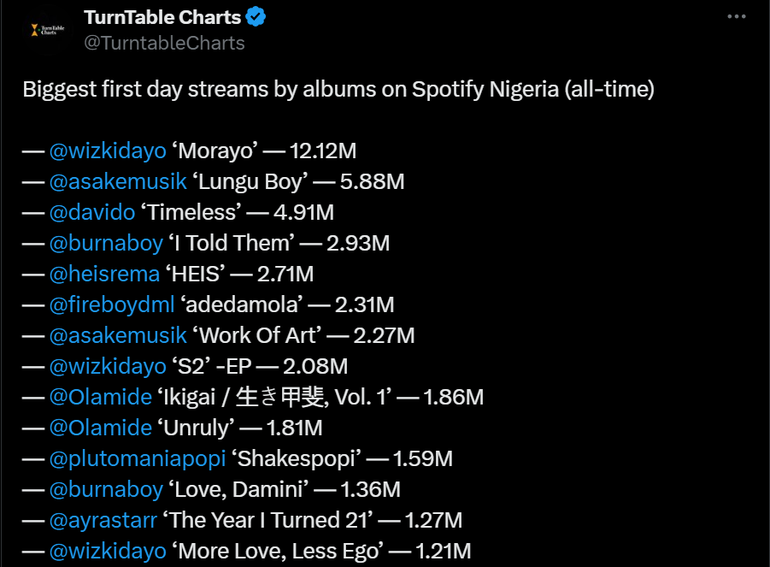770x567 pixels.
Task: Open @Olamide mention beside 'Ikigai'
Action: click(x=100, y=397)
